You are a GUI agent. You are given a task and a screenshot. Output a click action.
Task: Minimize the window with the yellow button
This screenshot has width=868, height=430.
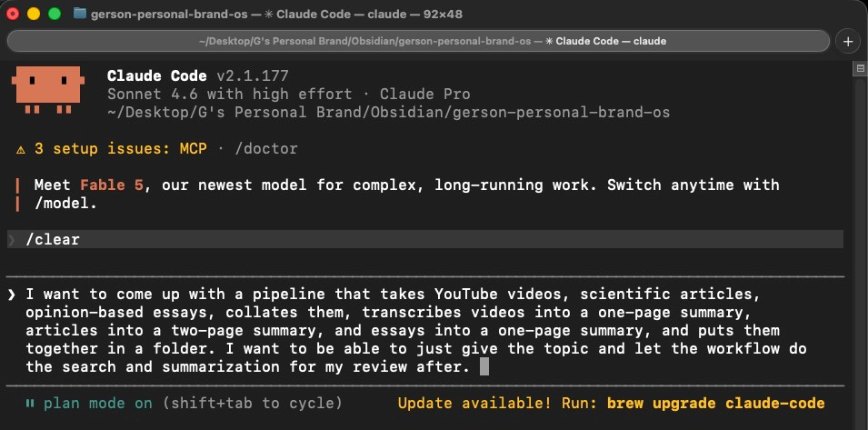coord(34,14)
